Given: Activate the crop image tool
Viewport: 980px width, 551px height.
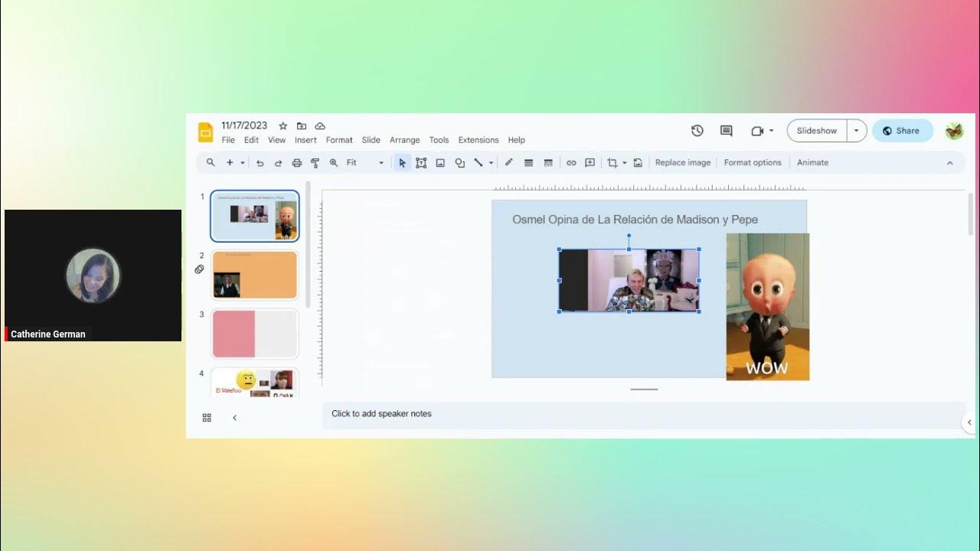Looking at the screenshot, I should pos(612,162).
